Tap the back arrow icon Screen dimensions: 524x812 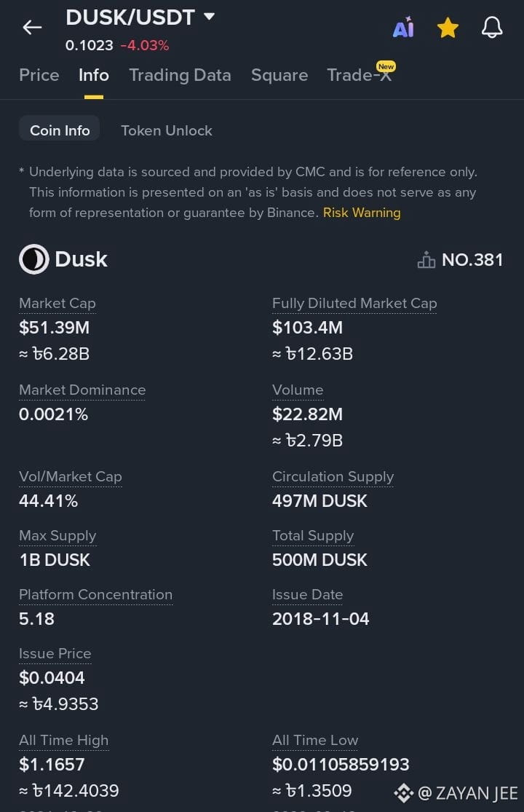tap(32, 28)
